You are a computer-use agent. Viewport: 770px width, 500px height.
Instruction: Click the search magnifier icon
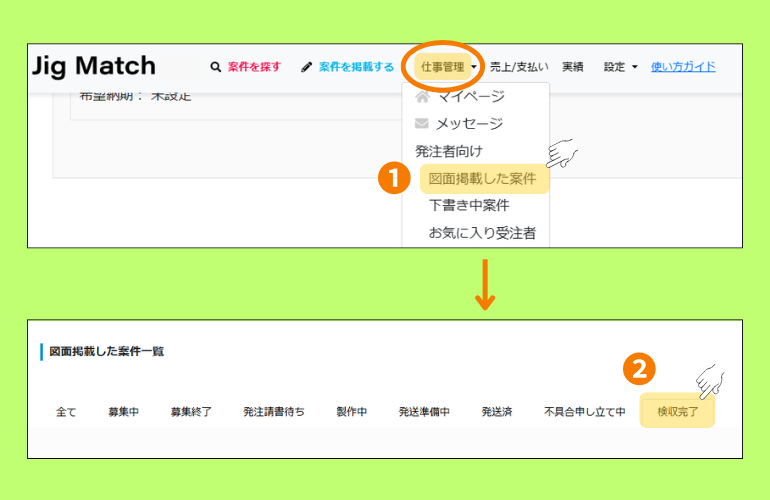pyautogui.click(x=216, y=67)
